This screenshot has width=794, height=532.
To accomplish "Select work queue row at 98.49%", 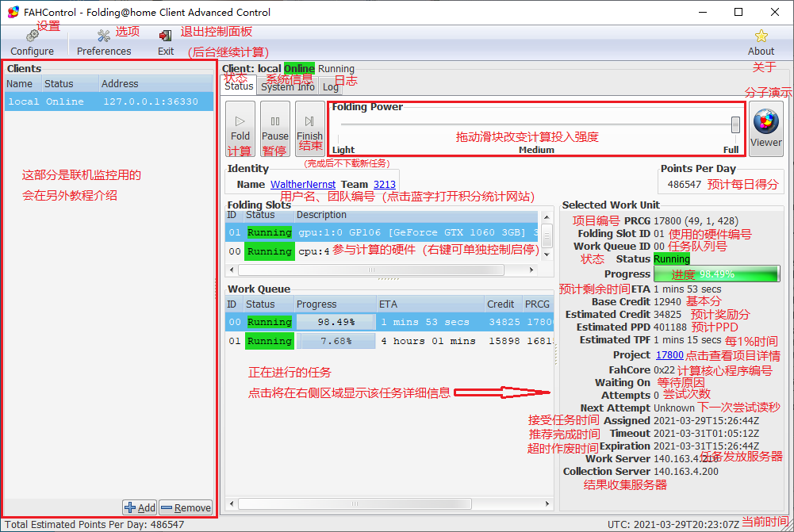I will point(389,322).
